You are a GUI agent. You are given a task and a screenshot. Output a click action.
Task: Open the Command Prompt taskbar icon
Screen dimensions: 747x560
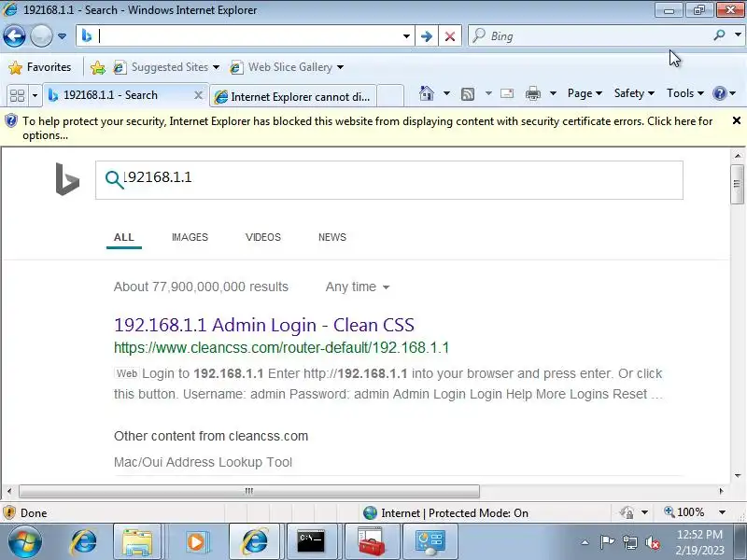(x=311, y=542)
